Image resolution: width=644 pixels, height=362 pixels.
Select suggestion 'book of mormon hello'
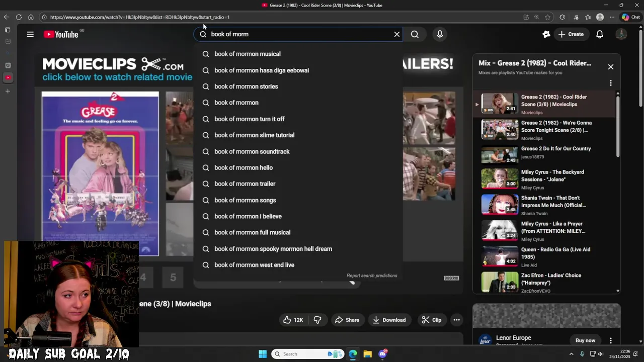pyautogui.click(x=298, y=167)
